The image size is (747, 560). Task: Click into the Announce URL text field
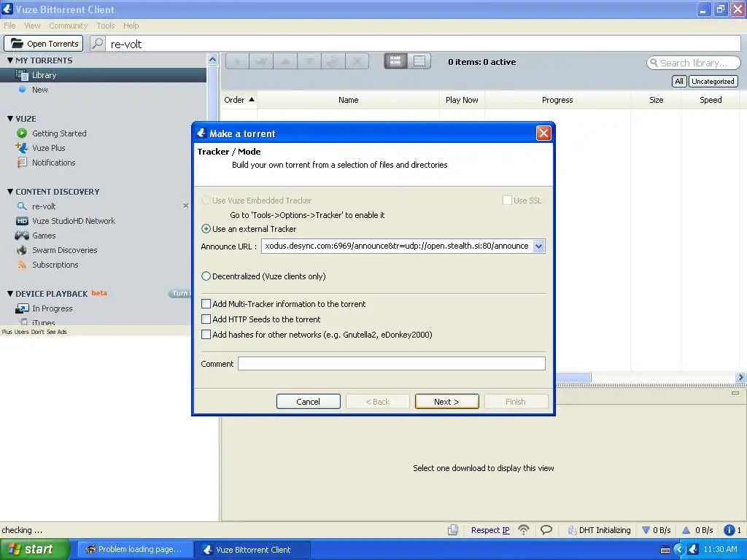click(398, 246)
